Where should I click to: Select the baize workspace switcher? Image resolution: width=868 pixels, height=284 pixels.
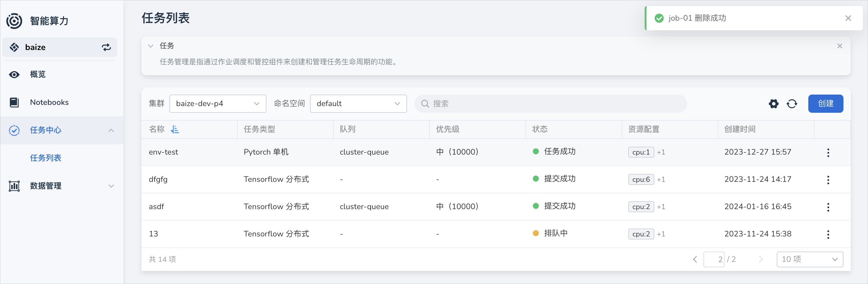(60, 48)
